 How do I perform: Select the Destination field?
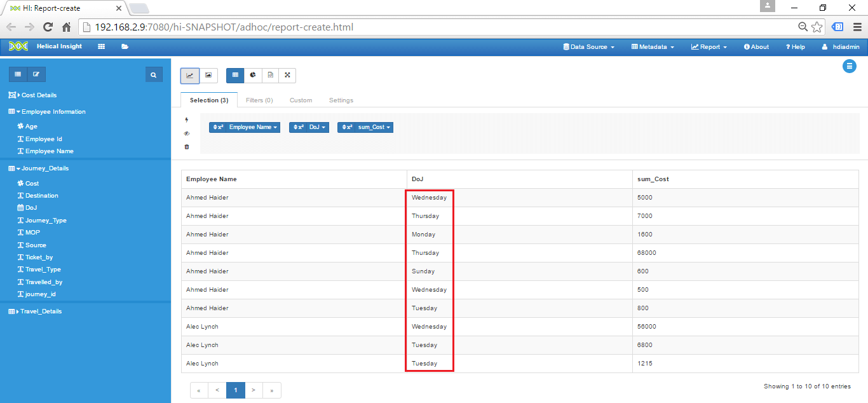pyautogui.click(x=37, y=196)
